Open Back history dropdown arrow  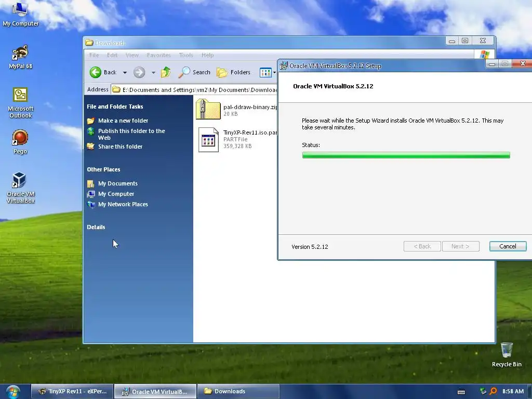click(125, 73)
